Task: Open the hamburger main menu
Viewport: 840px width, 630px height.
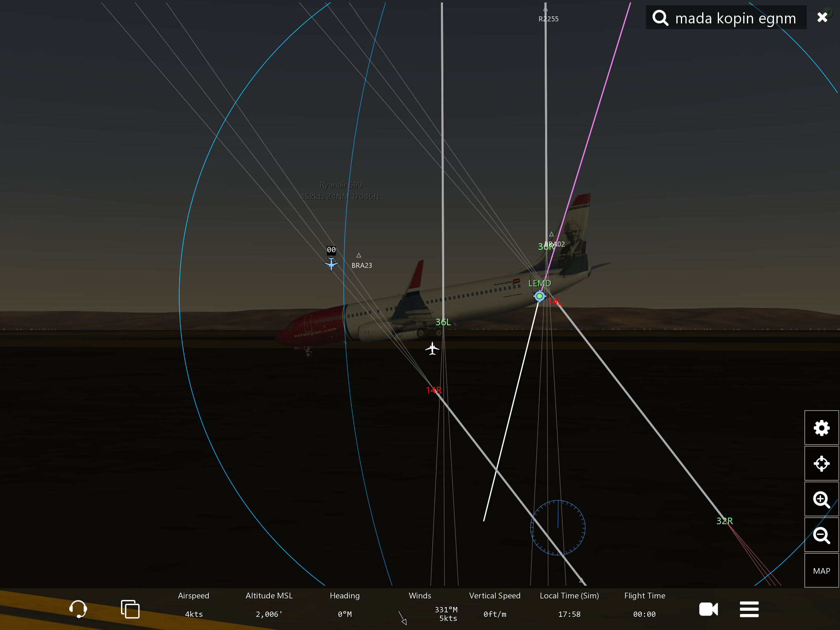Action: [749, 609]
